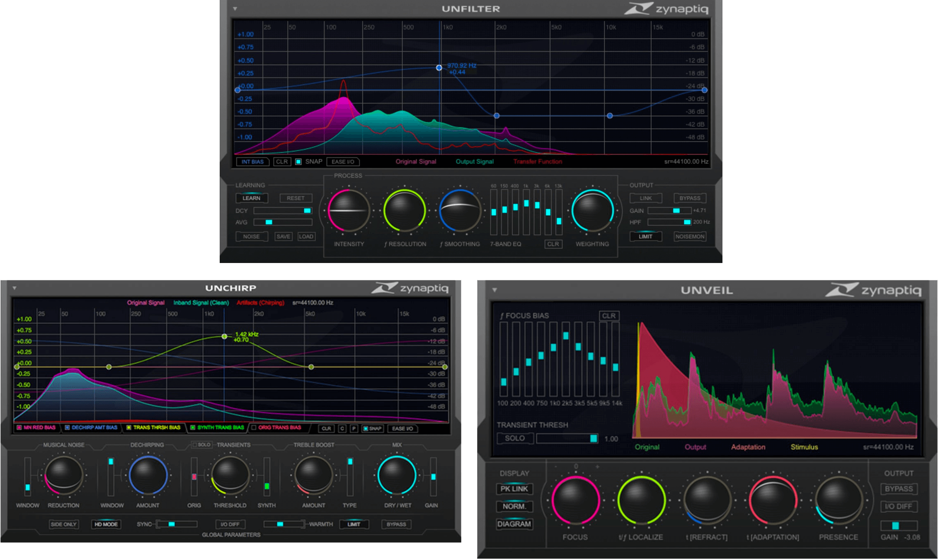The height and width of the screenshot is (560, 938).
Task: Click the Unchirp DRY / WET knob
Action: pos(397,476)
